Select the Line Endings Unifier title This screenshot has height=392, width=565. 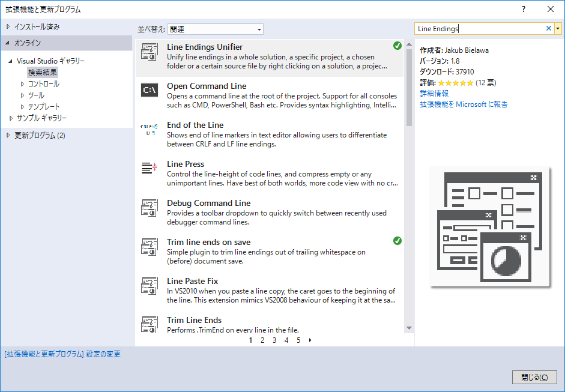205,47
